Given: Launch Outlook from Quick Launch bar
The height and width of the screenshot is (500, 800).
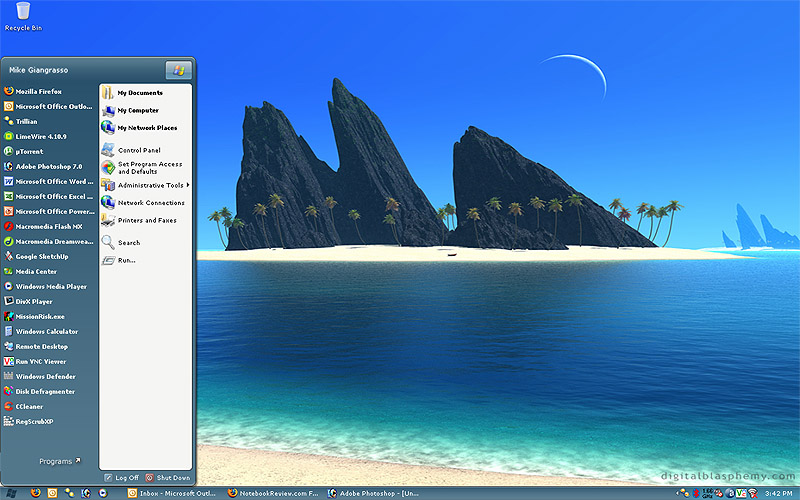Looking at the screenshot, I should point(53,493).
